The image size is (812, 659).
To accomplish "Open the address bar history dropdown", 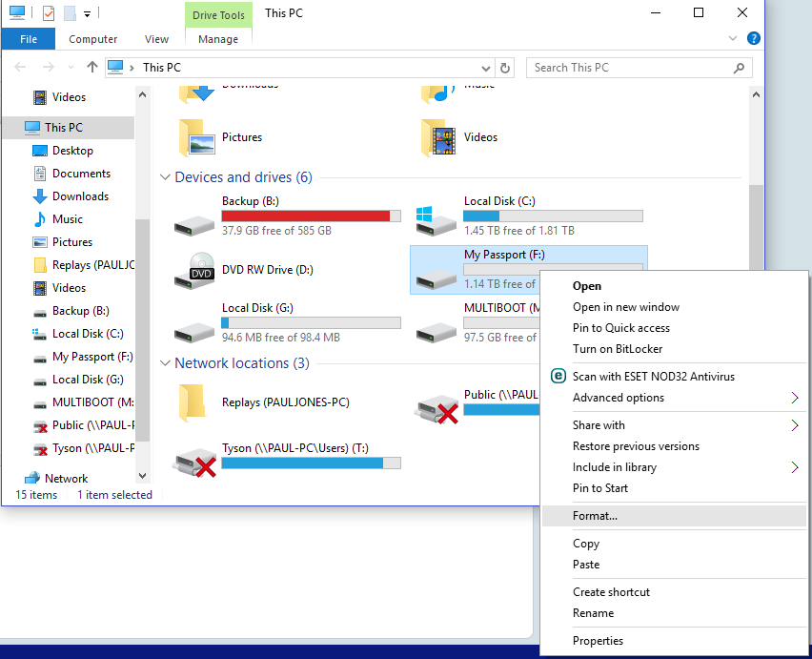I will click(486, 68).
